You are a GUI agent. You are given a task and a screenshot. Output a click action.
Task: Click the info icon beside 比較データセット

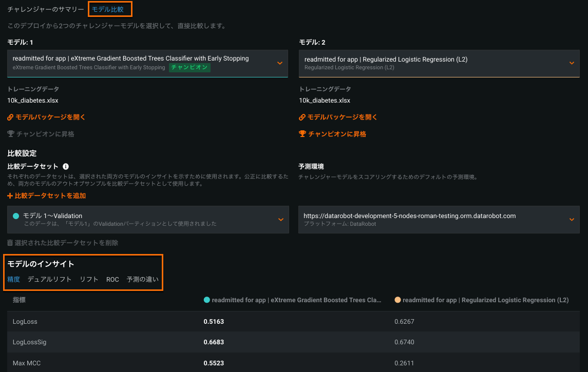point(66,167)
